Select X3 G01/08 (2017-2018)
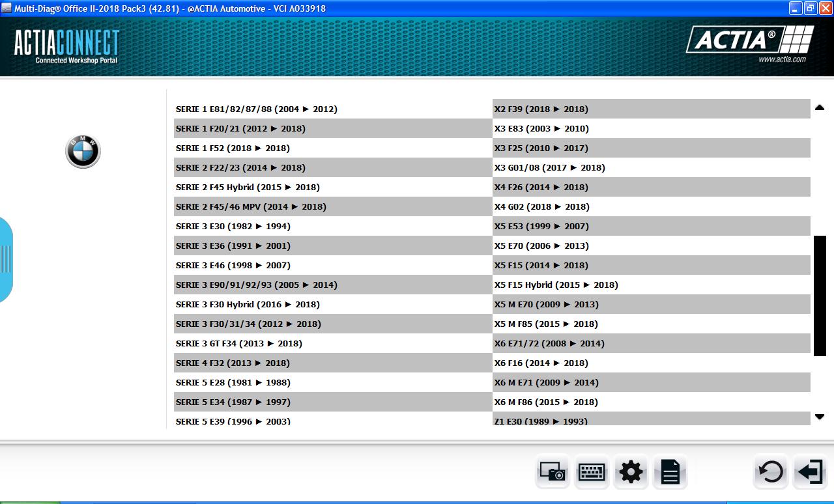Viewport: 834px width, 504px height. click(x=652, y=167)
